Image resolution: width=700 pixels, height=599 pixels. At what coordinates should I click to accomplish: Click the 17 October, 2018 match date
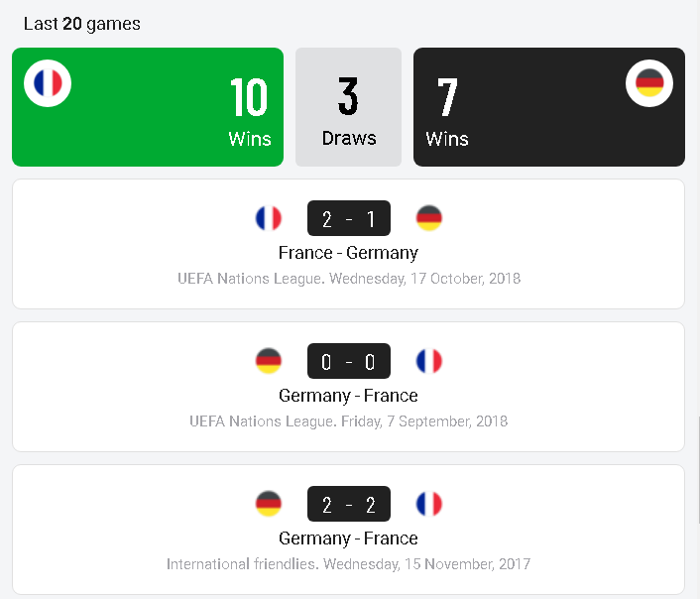point(465,279)
